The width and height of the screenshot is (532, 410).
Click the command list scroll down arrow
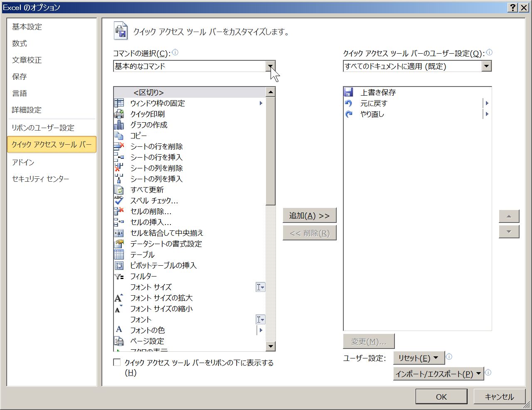[x=271, y=346]
